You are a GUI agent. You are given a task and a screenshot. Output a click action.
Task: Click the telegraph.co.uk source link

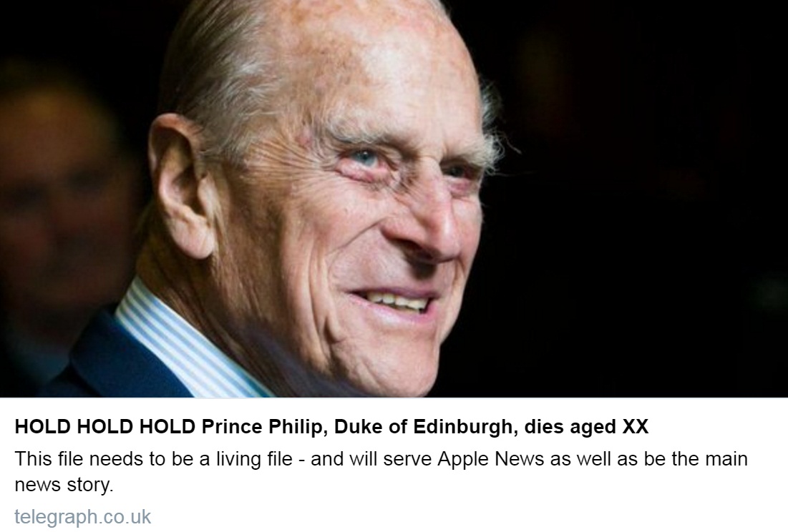click(x=83, y=516)
